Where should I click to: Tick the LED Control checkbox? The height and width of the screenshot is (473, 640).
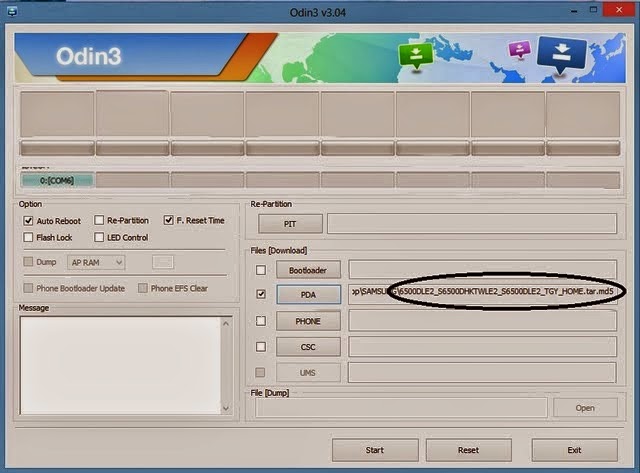click(99, 237)
